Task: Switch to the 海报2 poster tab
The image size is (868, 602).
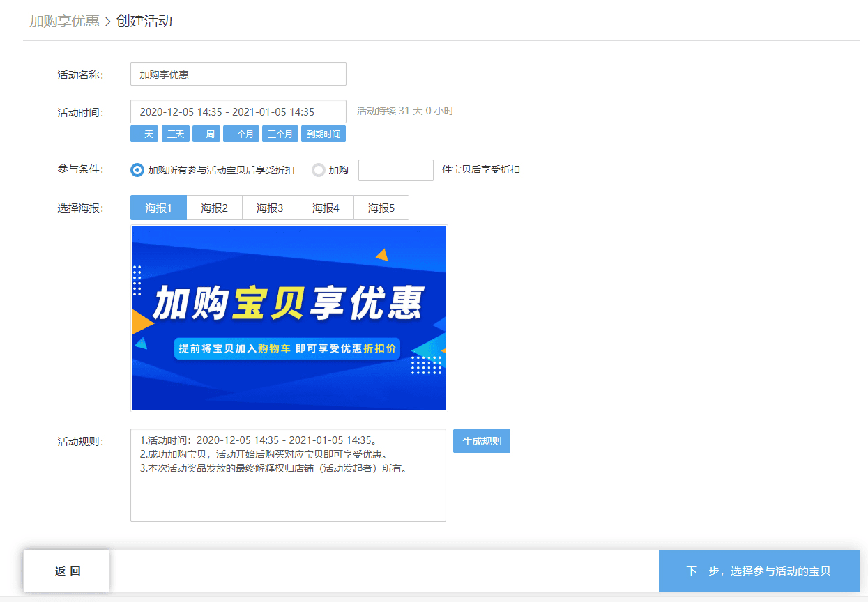Action: [x=214, y=208]
